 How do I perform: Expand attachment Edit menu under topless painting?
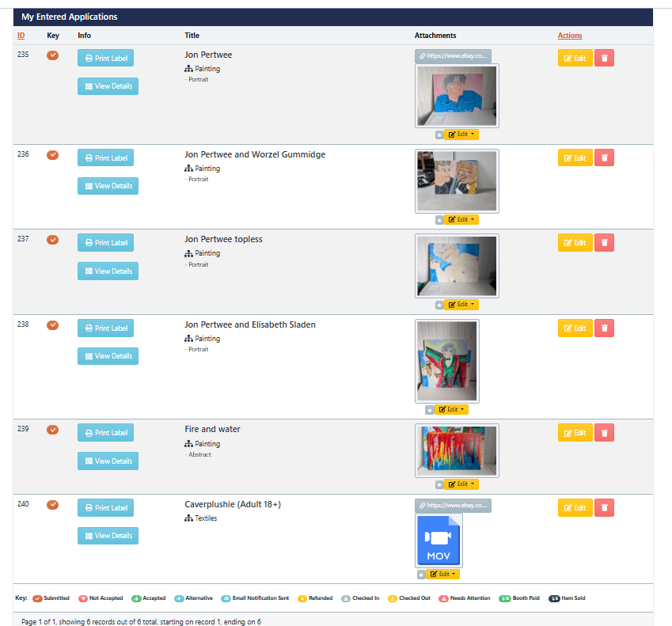point(461,305)
